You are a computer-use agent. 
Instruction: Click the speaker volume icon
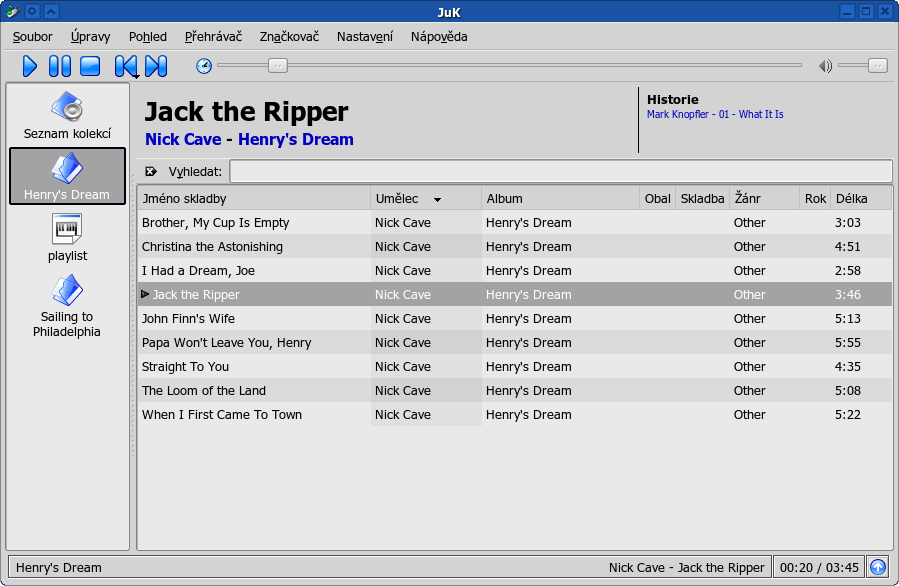[825, 66]
